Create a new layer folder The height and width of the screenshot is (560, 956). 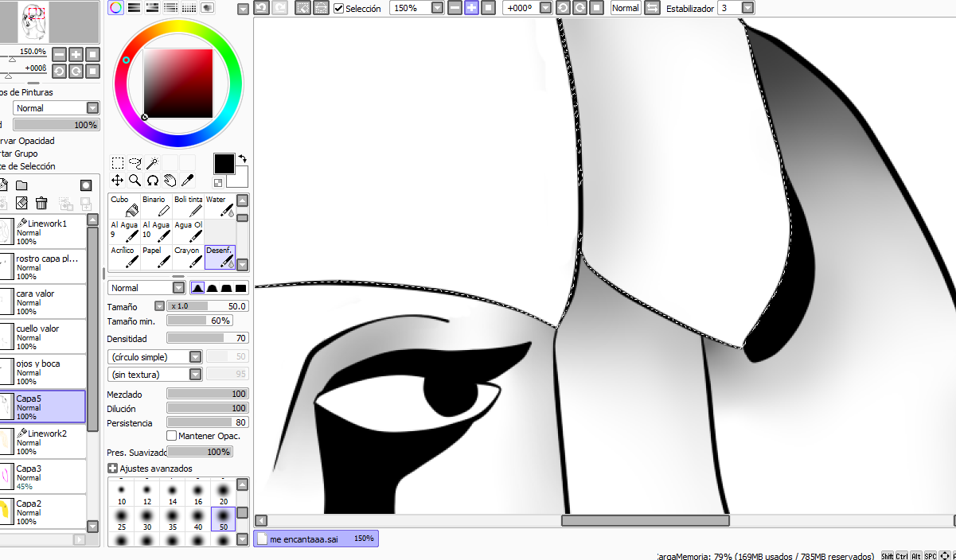(x=22, y=185)
